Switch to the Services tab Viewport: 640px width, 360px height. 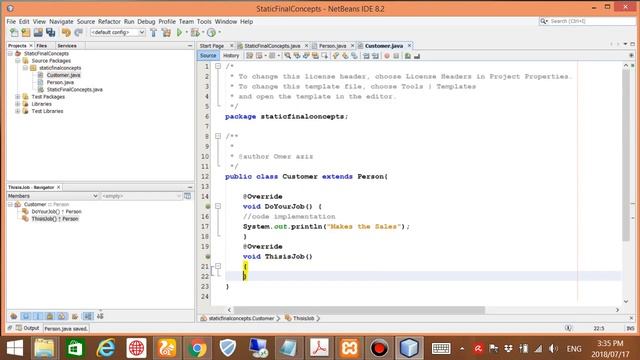pos(67,46)
